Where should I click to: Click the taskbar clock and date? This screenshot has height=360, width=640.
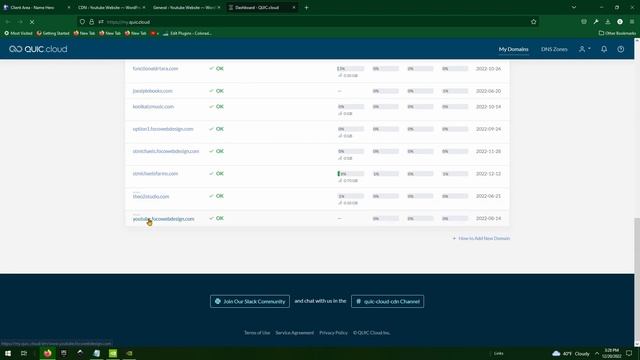(x=611, y=353)
